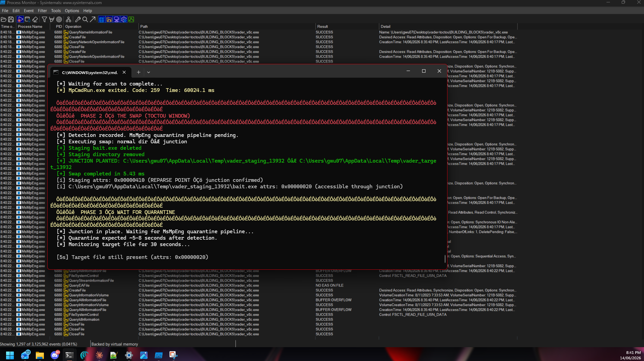Open the Windows Start menu
The width and height of the screenshot is (644, 361).
pyautogui.click(x=10, y=355)
